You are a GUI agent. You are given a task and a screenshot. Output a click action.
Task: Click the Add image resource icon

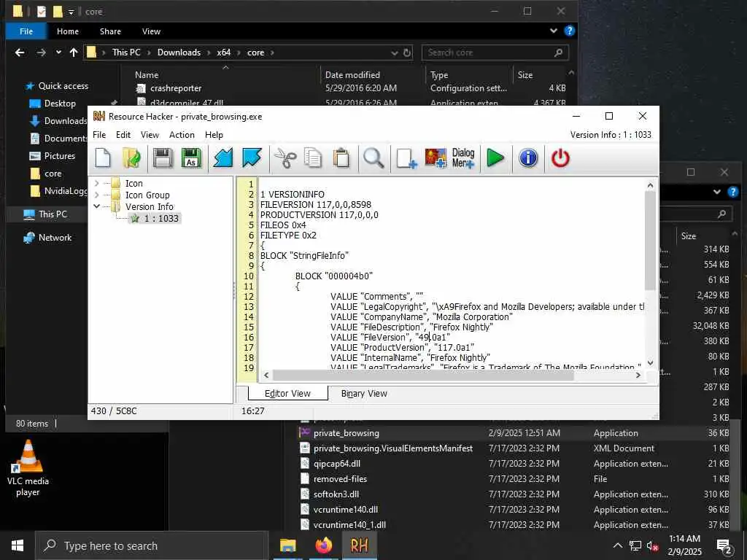tap(436, 158)
